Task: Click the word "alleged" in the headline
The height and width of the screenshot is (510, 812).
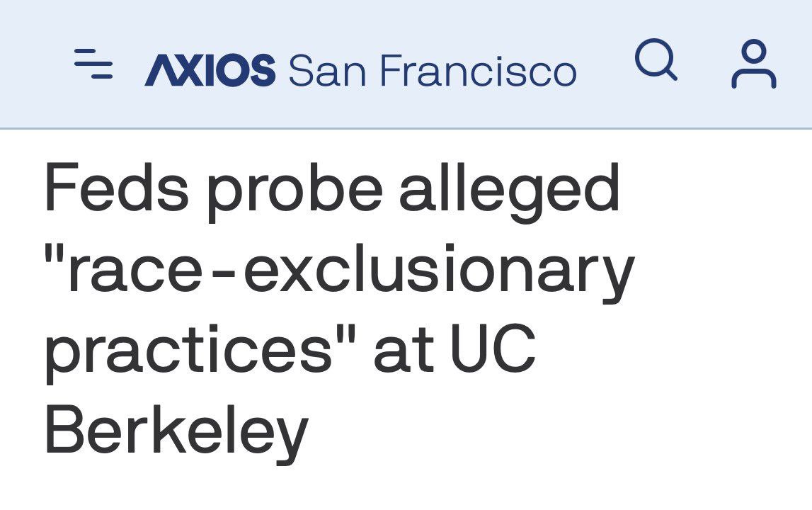Action: tap(510, 192)
